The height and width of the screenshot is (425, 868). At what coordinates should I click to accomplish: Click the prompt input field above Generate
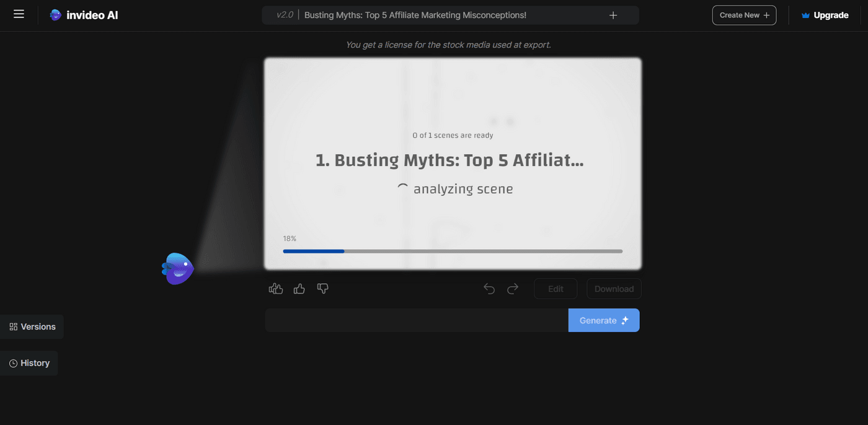[x=415, y=320]
